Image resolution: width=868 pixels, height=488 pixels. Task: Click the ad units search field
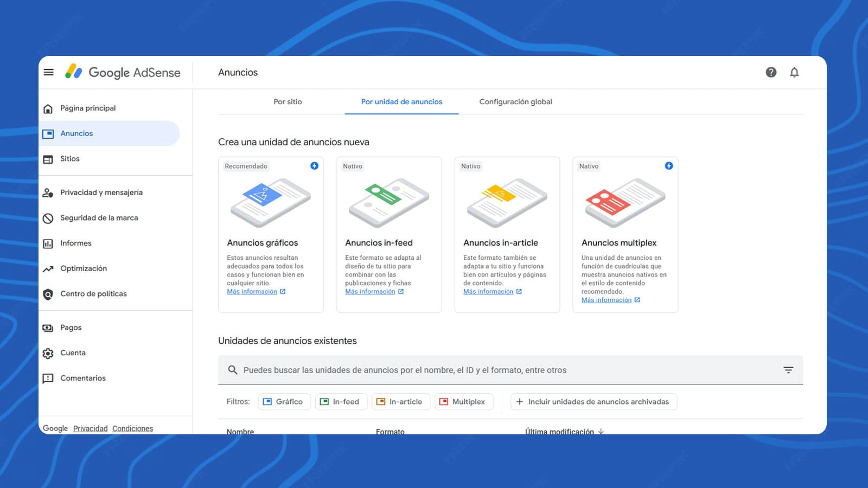(488, 370)
